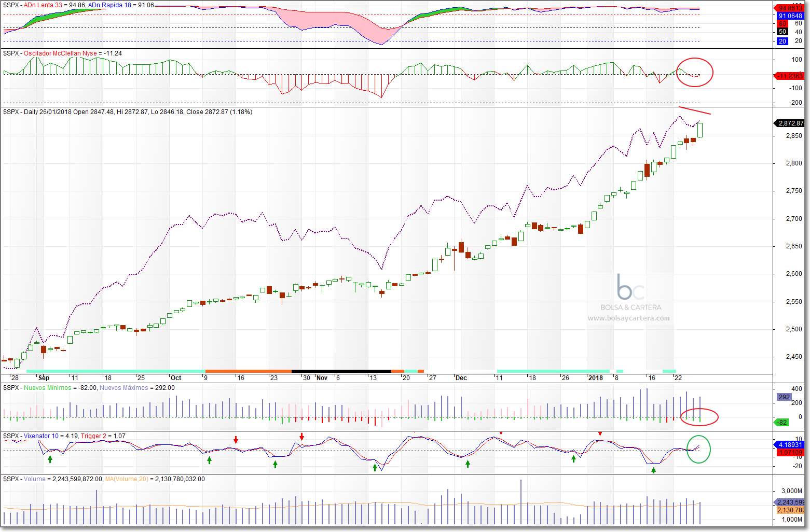Screen dimensions: 810x532
Task: Select the 'Nuevos Máximos' legend label
Action: tap(123, 388)
